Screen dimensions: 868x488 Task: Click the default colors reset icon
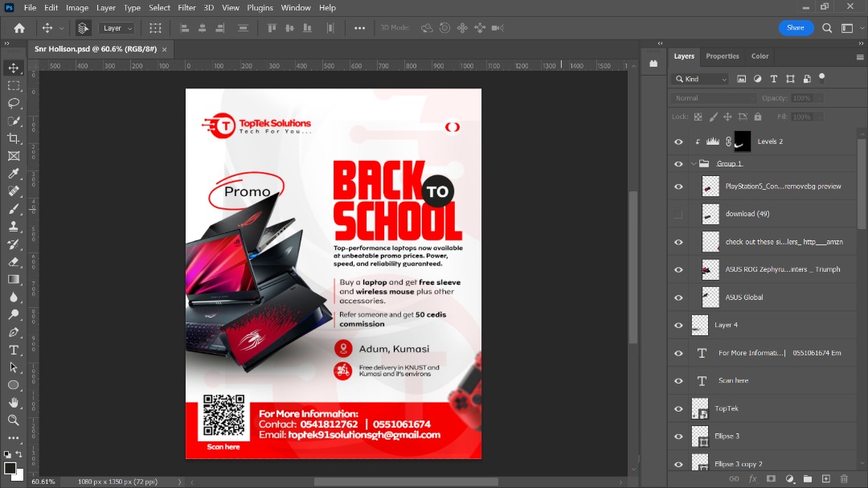tap(7, 454)
